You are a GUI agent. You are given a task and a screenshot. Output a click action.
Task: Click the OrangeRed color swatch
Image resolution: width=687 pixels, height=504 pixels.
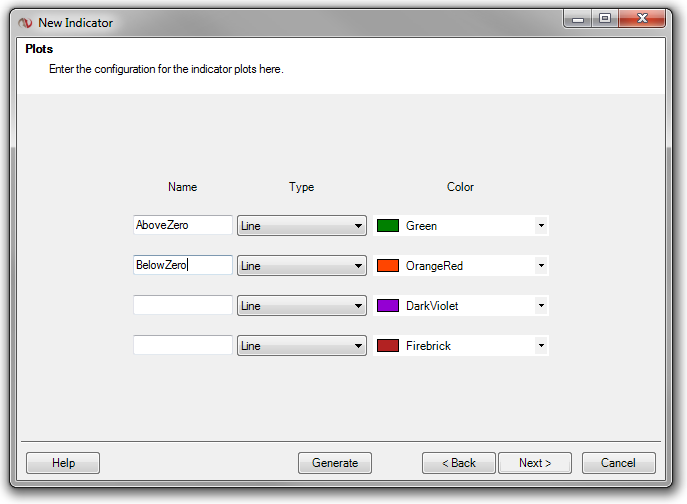click(x=388, y=266)
